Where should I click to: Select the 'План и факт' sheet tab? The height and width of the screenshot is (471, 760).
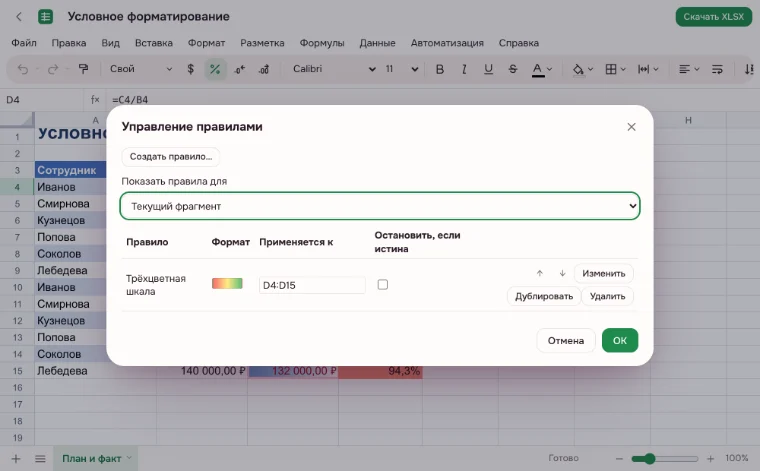tap(96, 458)
